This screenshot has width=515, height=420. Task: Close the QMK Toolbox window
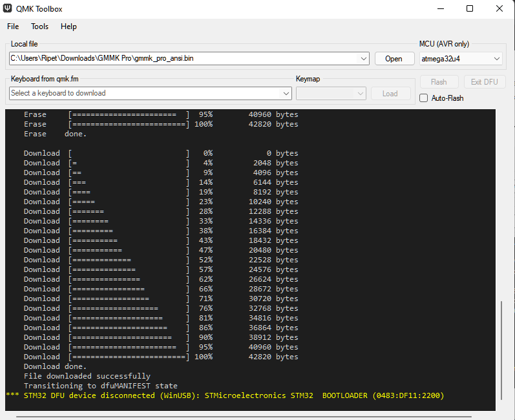(x=499, y=8)
